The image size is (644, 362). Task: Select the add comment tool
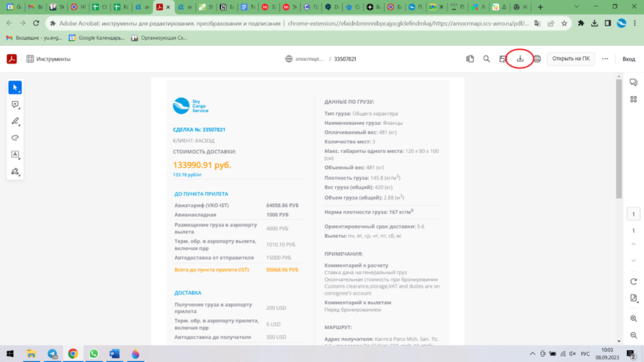pyautogui.click(x=15, y=104)
